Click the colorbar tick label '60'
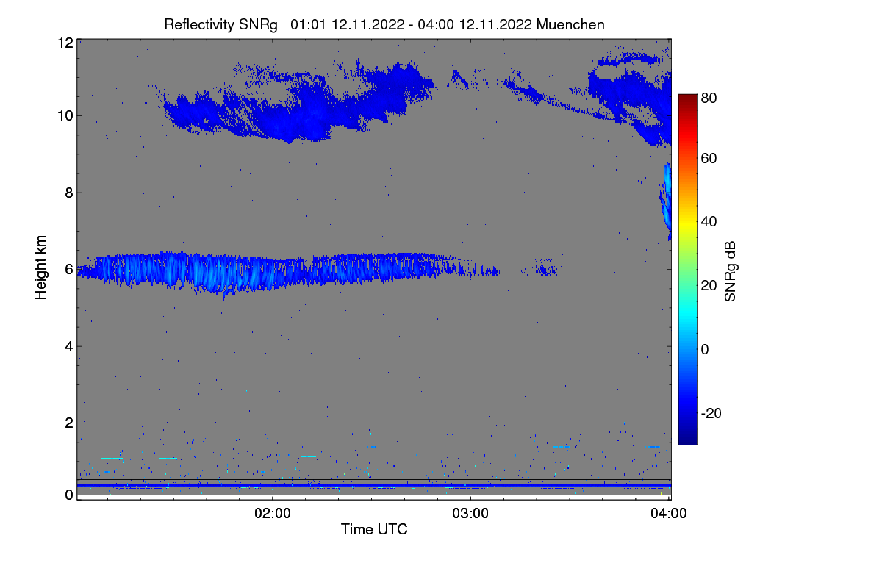The height and width of the screenshot is (588, 882). (709, 159)
